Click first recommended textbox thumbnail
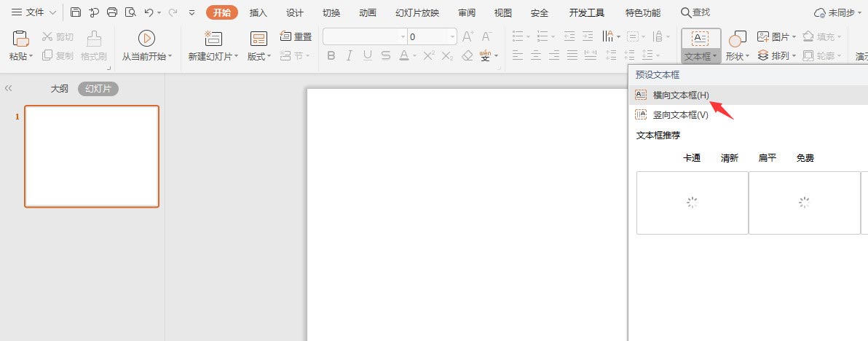This screenshot has width=868, height=341. (692, 203)
